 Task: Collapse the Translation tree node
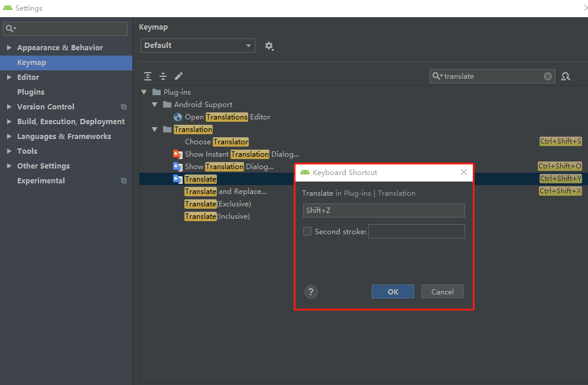click(x=154, y=130)
